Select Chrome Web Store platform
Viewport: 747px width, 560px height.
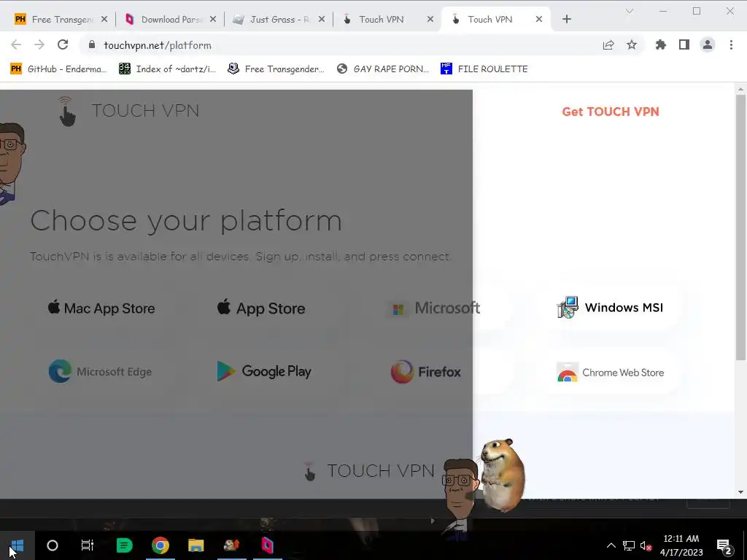tap(611, 373)
